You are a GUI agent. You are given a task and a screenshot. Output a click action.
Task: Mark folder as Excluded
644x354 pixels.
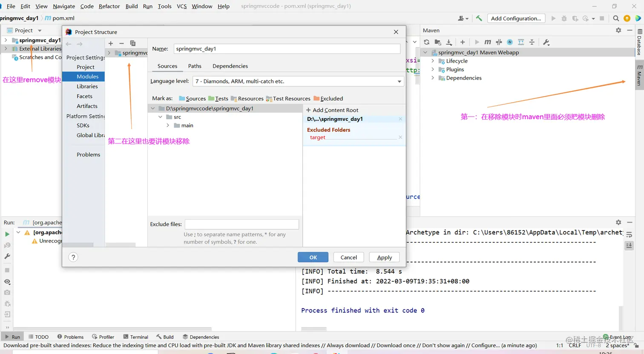328,98
